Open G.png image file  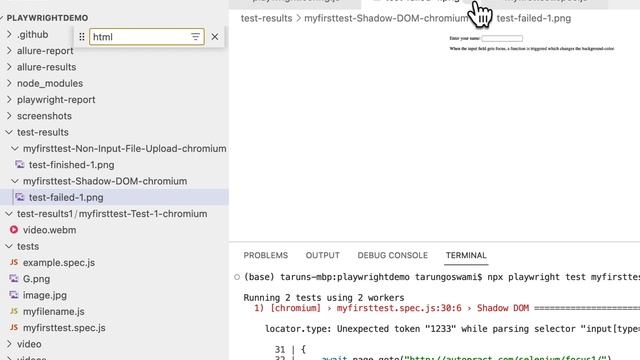(36, 279)
